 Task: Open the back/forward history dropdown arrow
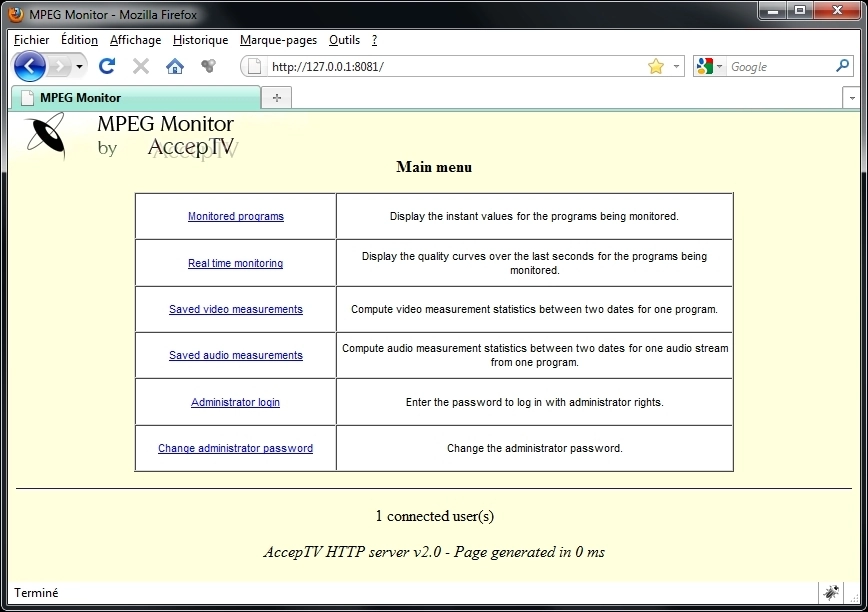click(80, 67)
